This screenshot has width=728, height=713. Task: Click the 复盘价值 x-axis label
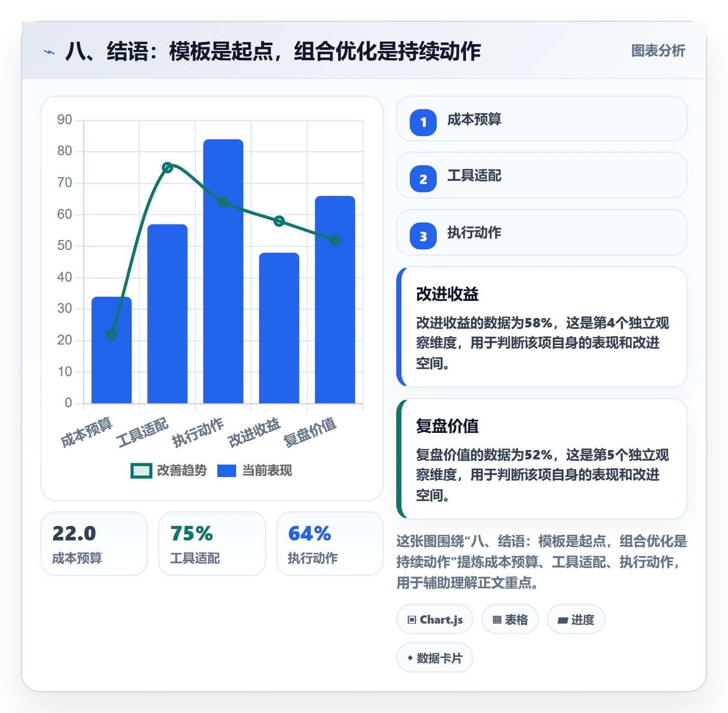click(x=310, y=432)
